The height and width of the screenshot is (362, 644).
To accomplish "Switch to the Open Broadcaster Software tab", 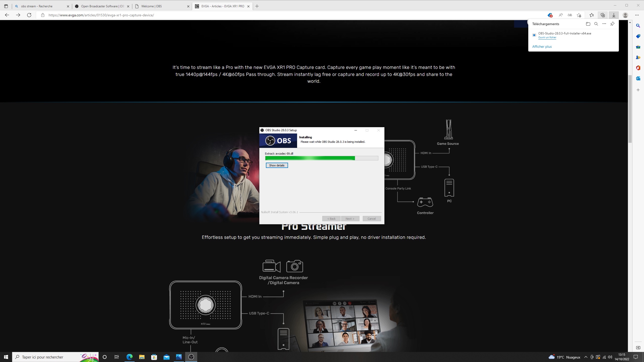I will [x=102, y=6].
